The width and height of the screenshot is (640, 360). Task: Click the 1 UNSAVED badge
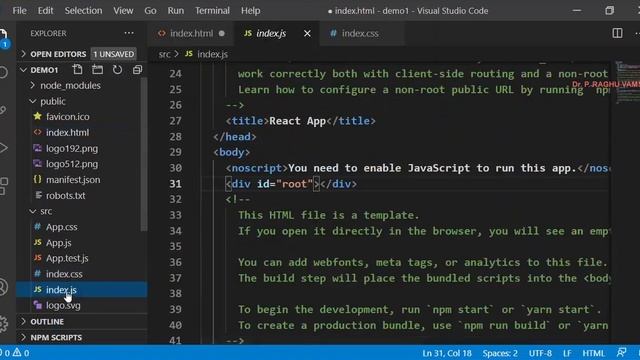coord(113,54)
